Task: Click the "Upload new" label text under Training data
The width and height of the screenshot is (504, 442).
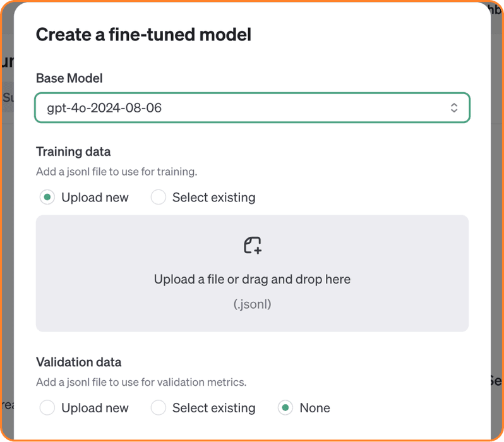Action: click(95, 198)
